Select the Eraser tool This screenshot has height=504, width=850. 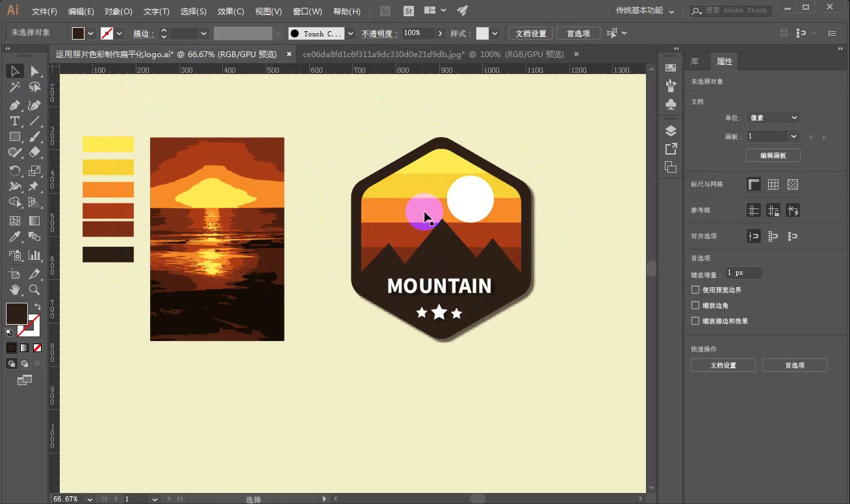tap(34, 152)
